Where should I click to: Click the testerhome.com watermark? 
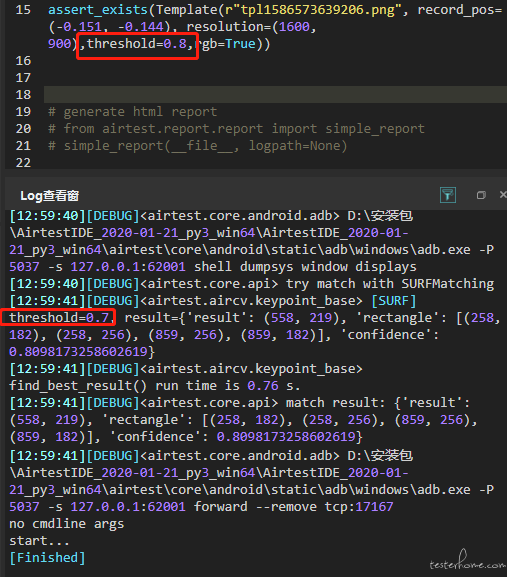coord(467,561)
